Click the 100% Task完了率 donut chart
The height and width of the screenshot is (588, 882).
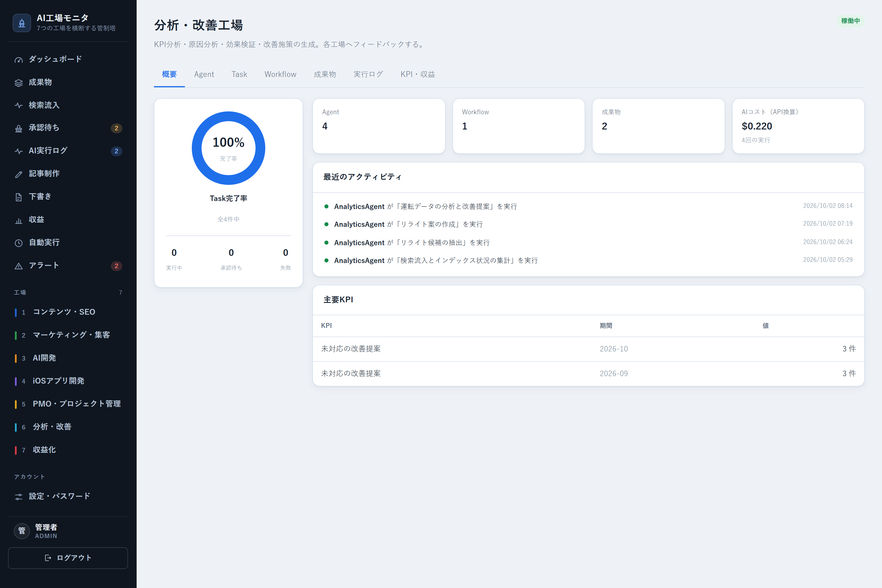[x=228, y=148]
